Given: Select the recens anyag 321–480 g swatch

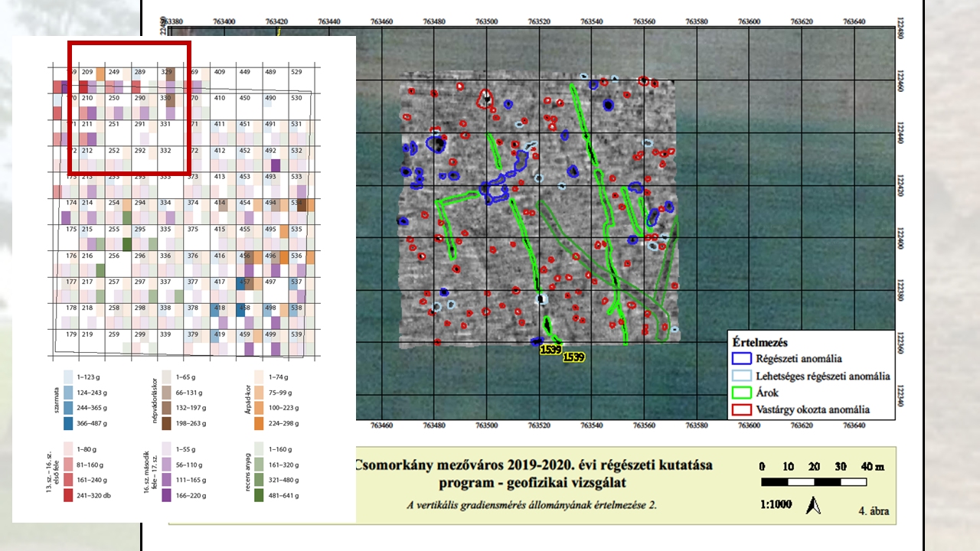Looking at the screenshot, I should (260, 480).
